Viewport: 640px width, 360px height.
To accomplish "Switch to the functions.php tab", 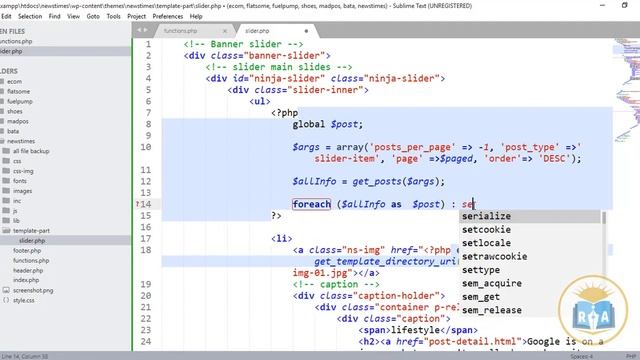I will click(x=180, y=31).
